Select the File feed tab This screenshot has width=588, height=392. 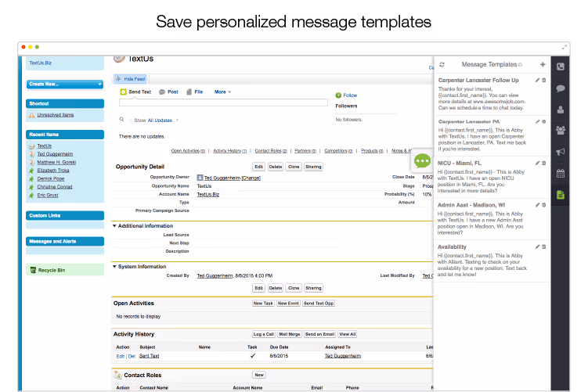click(195, 92)
